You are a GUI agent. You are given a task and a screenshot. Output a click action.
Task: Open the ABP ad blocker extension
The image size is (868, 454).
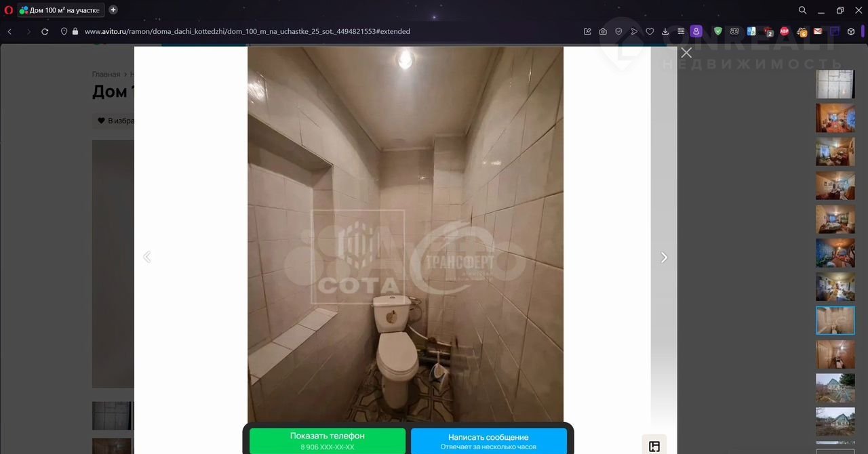[x=785, y=31]
